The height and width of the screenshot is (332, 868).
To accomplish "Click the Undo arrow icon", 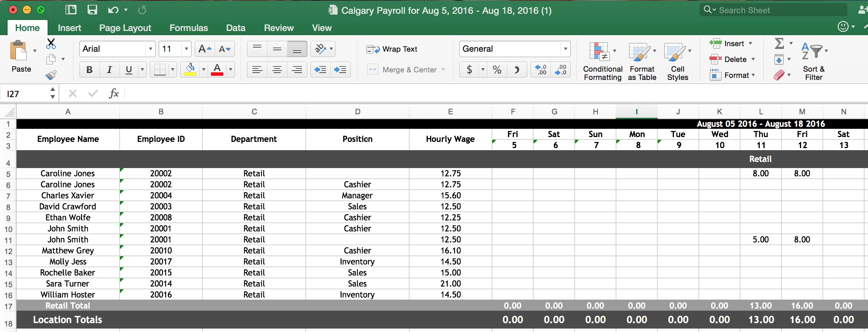I will click(x=113, y=10).
